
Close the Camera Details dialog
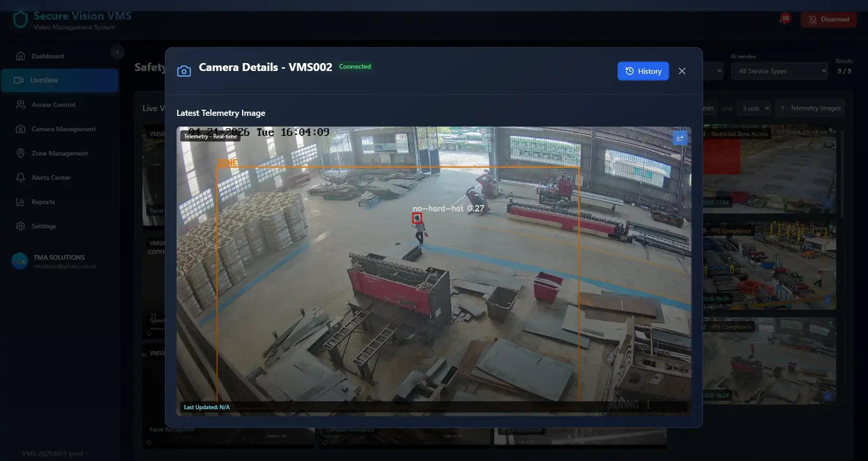click(x=682, y=71)
